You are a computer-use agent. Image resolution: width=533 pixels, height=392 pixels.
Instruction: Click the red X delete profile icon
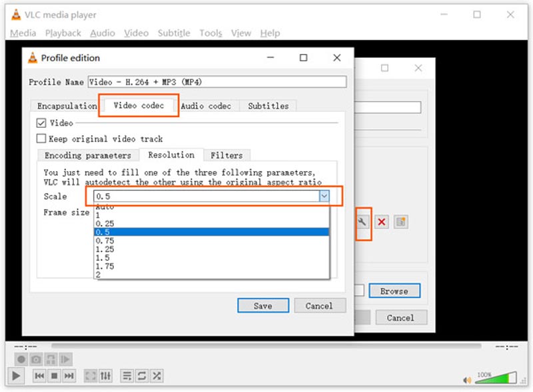point(382,222)
